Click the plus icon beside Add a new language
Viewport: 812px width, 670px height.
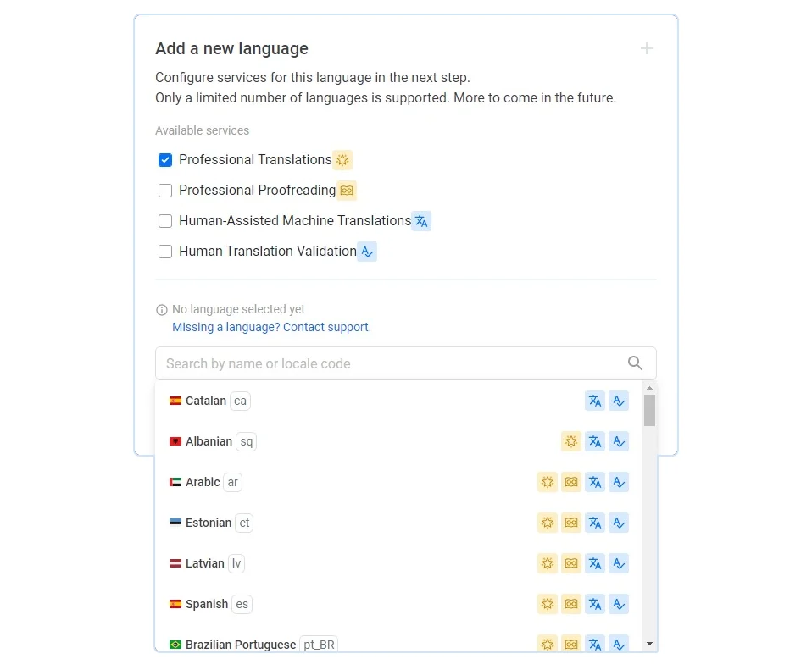pos(647,48)
